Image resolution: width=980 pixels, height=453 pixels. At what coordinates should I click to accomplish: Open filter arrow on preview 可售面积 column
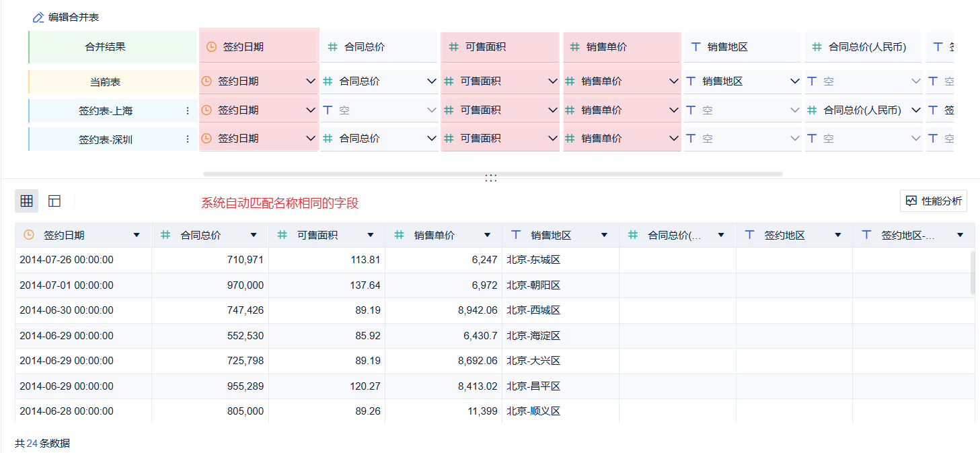[x=371, y=236]
